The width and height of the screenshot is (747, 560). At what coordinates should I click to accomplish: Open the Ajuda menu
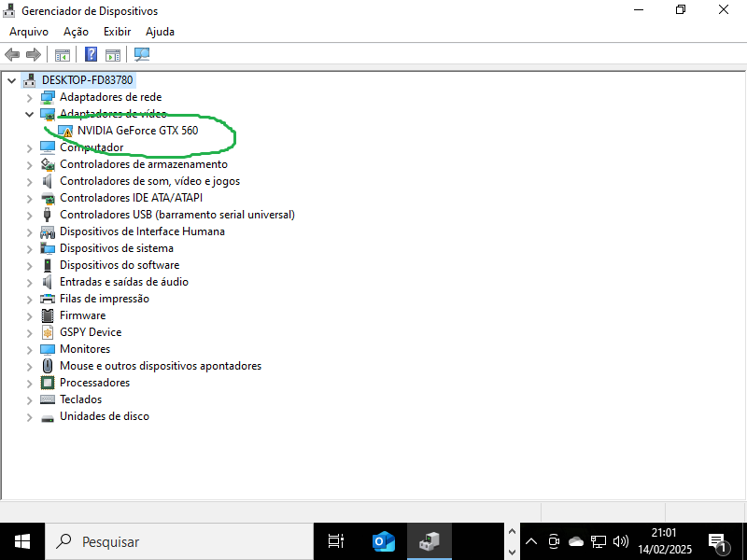coord(160,32)
